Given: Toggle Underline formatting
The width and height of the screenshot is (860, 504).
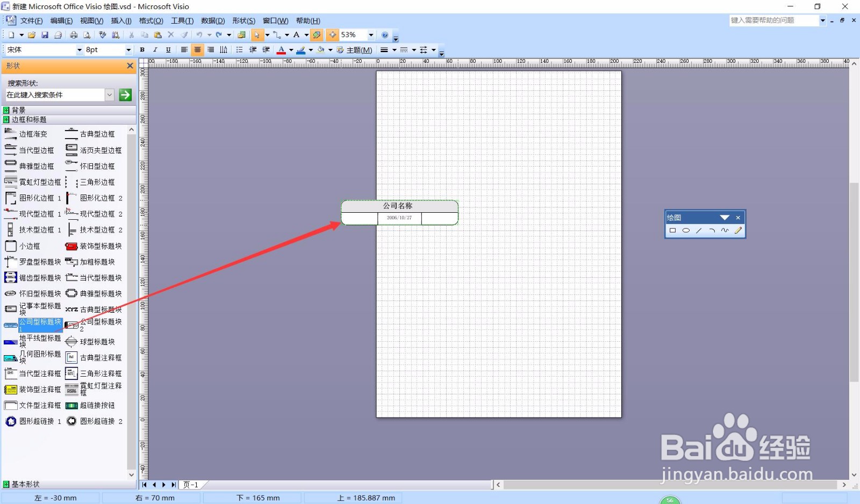Looking at the screenshot, I should [x=168, y=50].
